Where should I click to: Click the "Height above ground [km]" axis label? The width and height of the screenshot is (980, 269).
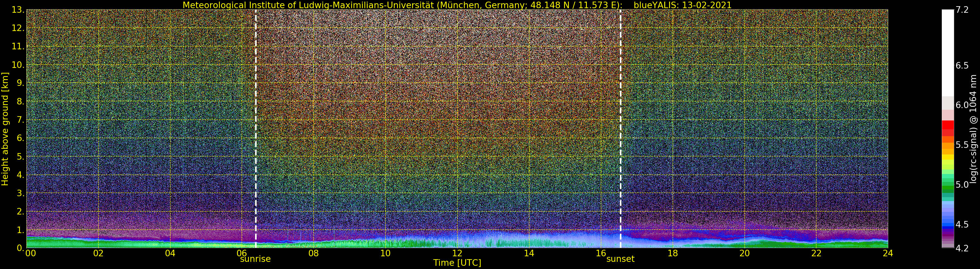(x=5, y=129)
